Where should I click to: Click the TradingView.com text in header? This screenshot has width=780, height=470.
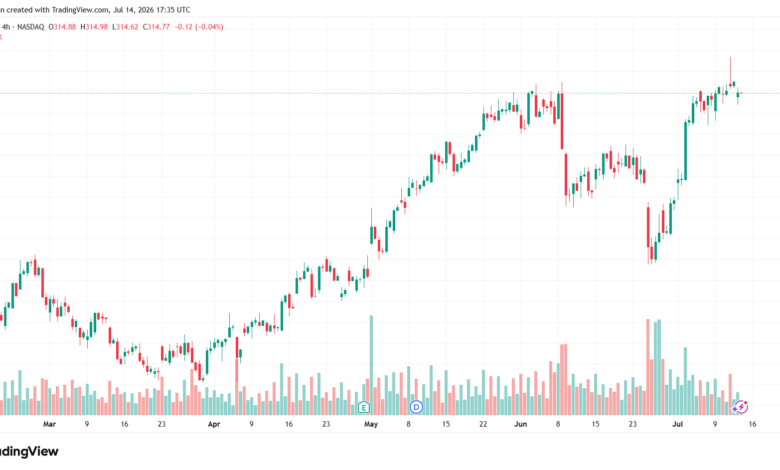click(80, 10)
